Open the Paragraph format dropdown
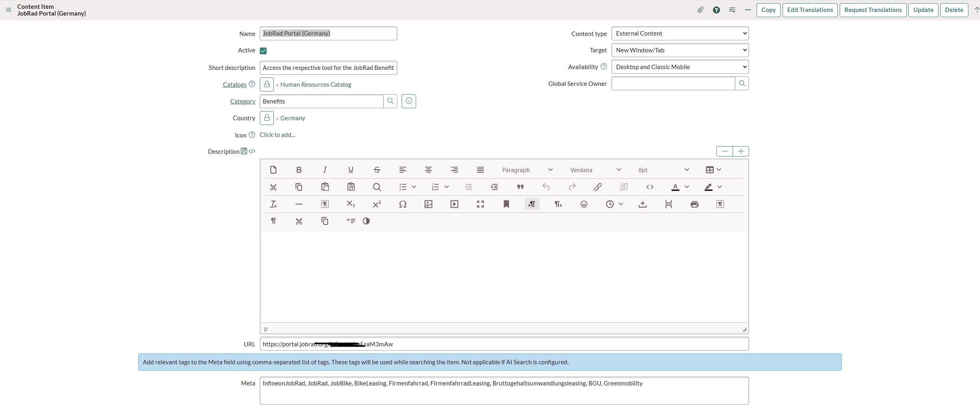 pos(528,170)
